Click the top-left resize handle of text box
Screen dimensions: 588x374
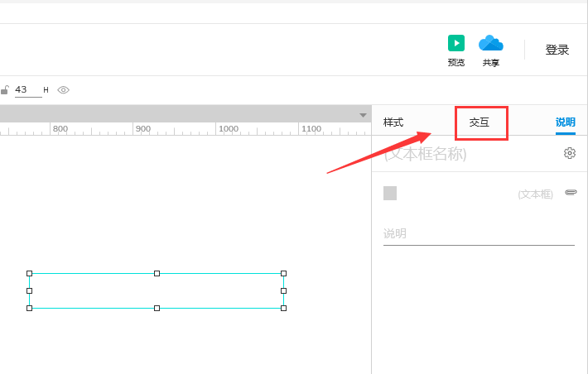pyautogui.click(x=29, y=274)
